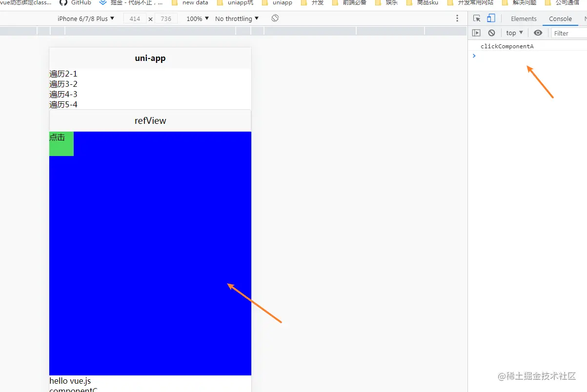
Task: Open the No throttling dropdown
Action: (x=237, y=19)
